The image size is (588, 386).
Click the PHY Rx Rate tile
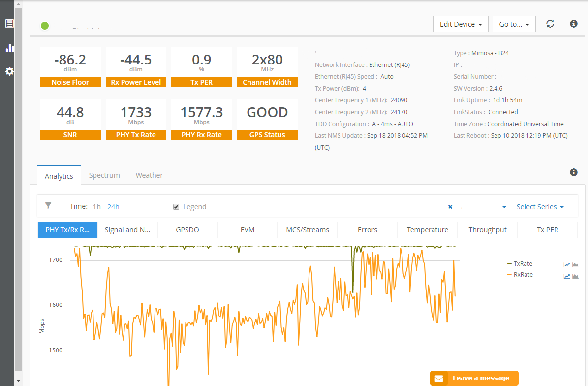pyautogui.click(x=202, y=120)
